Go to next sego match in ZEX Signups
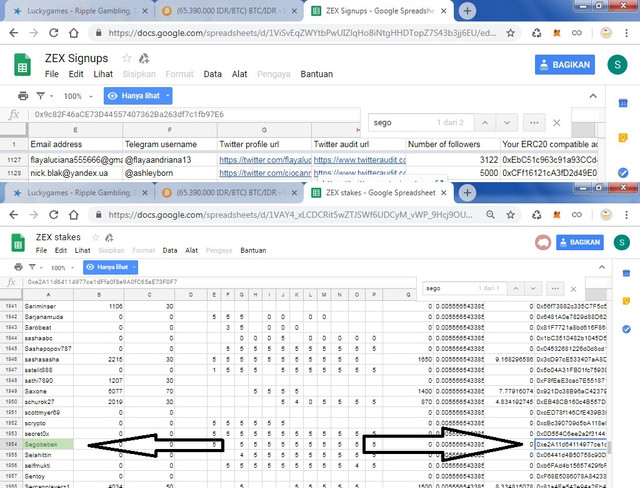The width and height of the screenshot is (640, 488). (507, 122)
